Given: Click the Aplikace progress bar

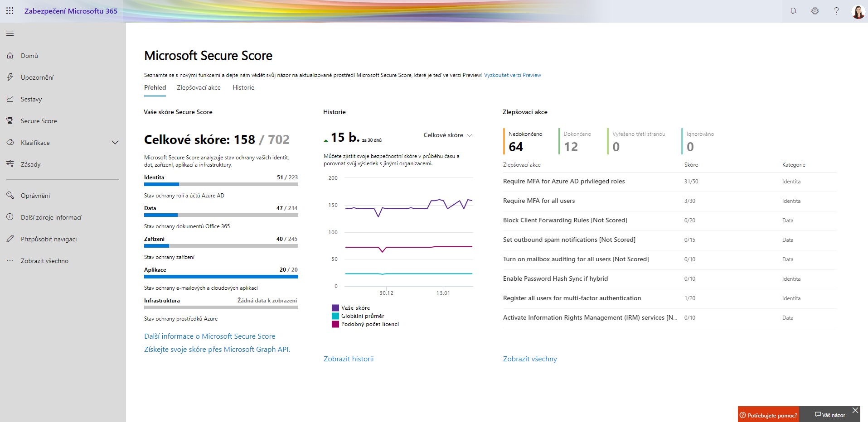Looking at the screenshot, I should click(221, 277).
